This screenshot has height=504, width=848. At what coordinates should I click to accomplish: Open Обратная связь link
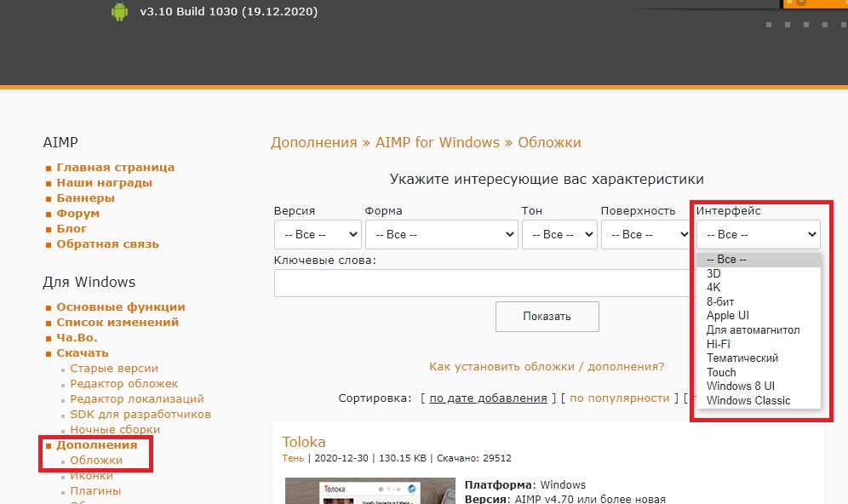pyautogui.click(x=107, y=243)
